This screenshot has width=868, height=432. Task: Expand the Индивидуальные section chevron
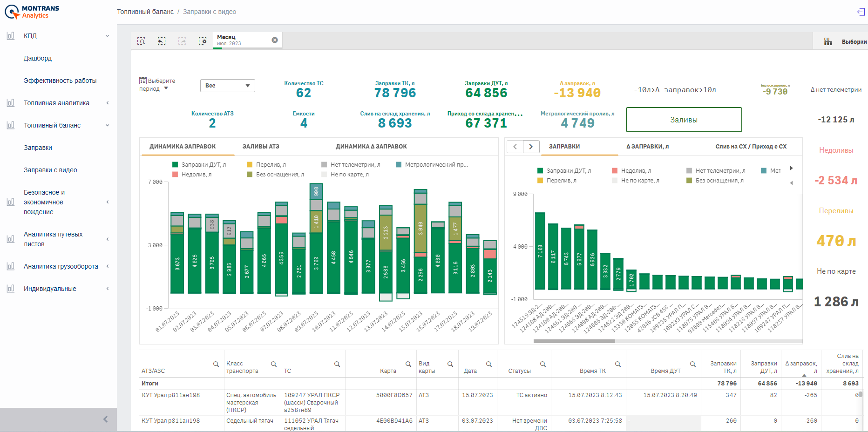pos(108,289)
